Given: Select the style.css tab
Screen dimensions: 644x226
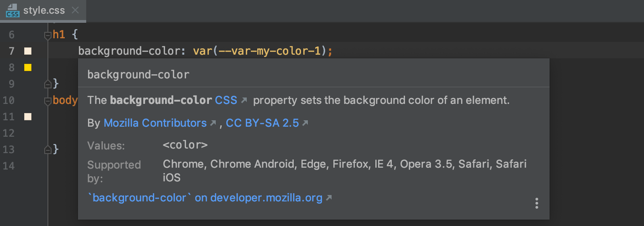Looking at the screenshot, I should tap(44, 10).
